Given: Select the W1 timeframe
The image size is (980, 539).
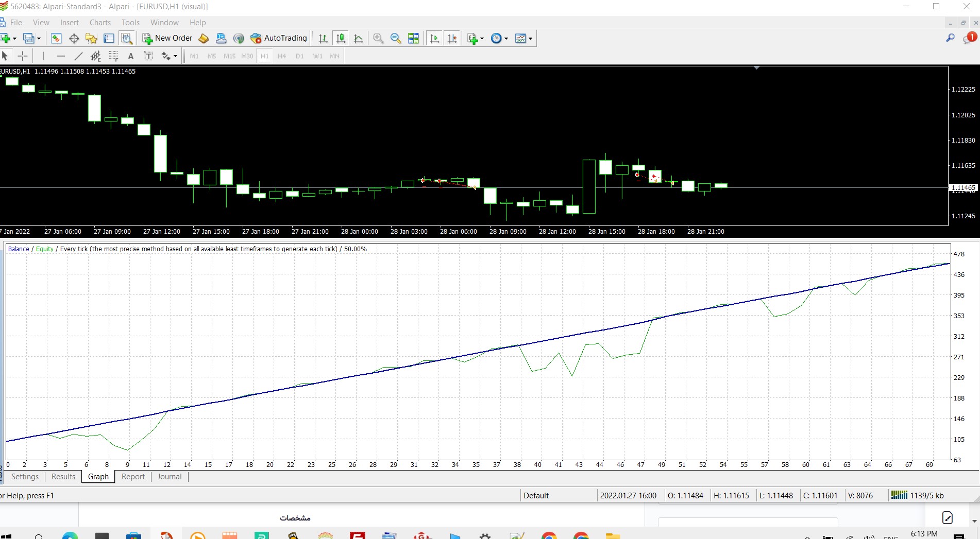Looking at the screenshot, I should (x=317, y=56).
